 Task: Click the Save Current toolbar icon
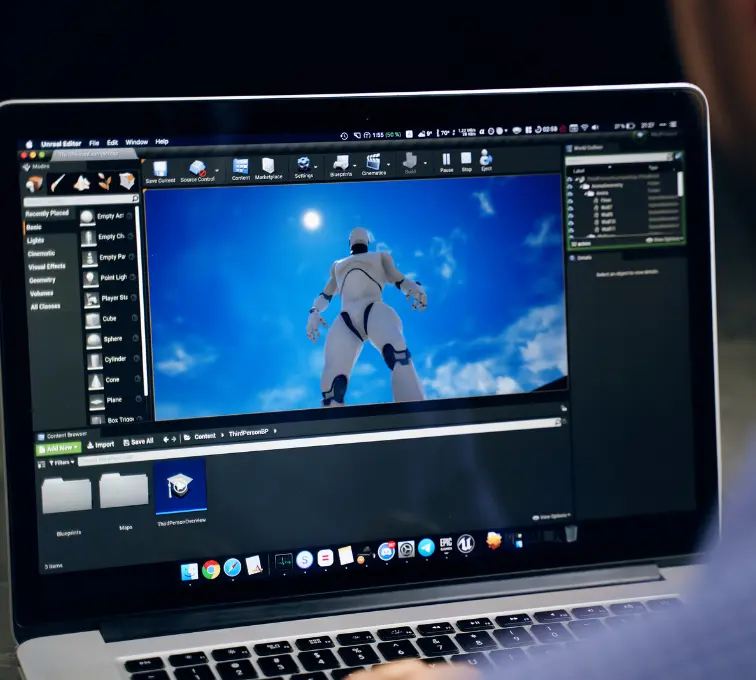[160, 168]
